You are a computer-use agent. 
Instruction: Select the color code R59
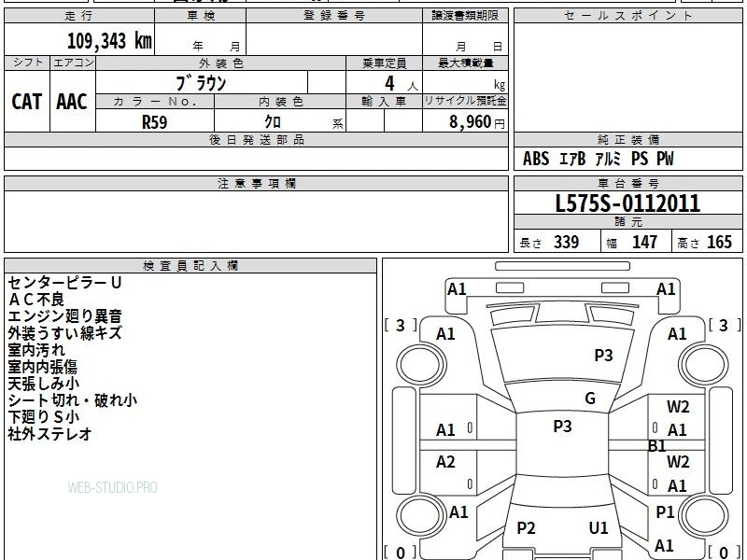coord(155,122)
